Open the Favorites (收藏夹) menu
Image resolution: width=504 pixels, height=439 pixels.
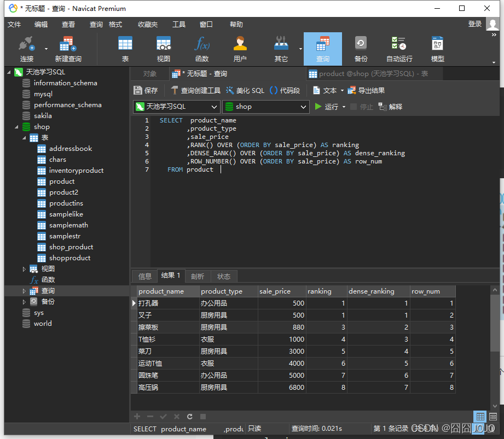[x=148, y=25]
